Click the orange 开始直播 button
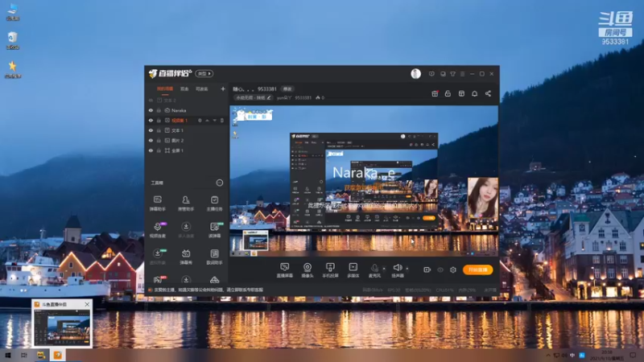The width and height of the screenshot is (644, 362). [x=477, y=269]
